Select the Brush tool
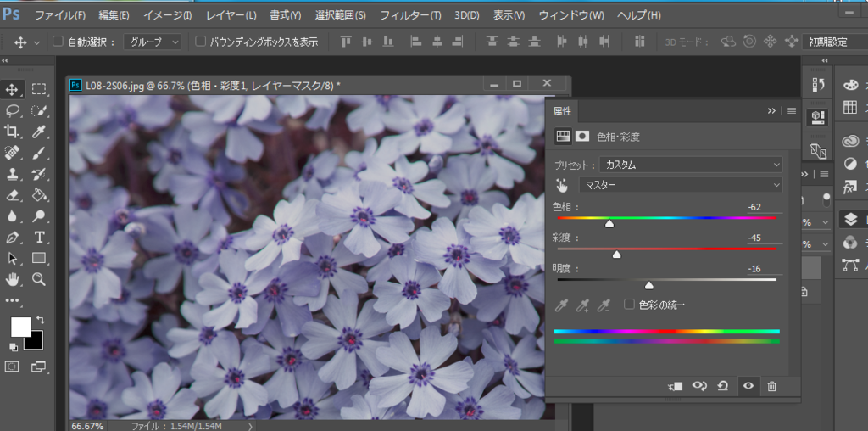 click(39, 153)
